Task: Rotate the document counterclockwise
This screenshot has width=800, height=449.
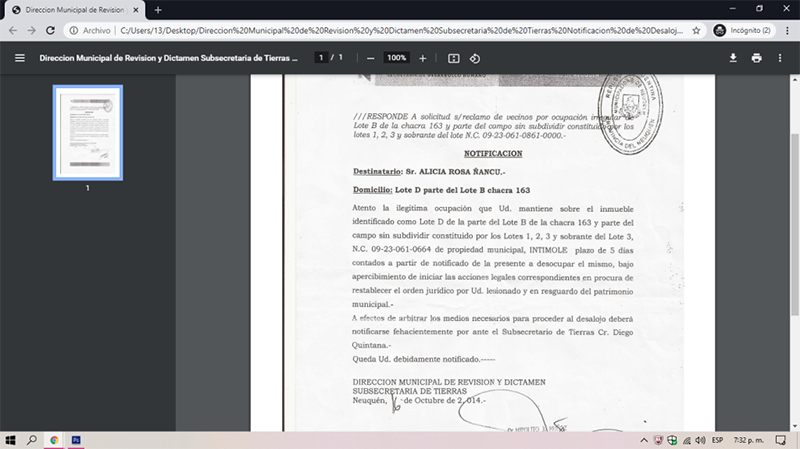Action: [475, 58]
